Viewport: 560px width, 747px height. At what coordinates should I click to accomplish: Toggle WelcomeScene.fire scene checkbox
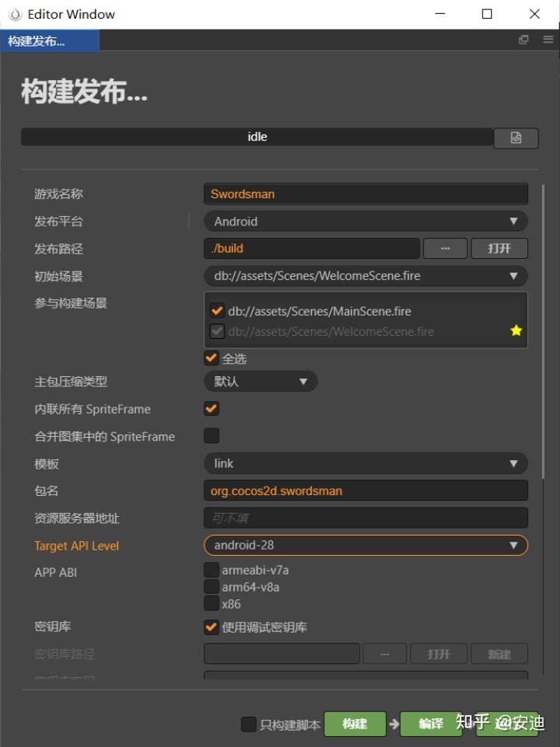pos(217,331)
